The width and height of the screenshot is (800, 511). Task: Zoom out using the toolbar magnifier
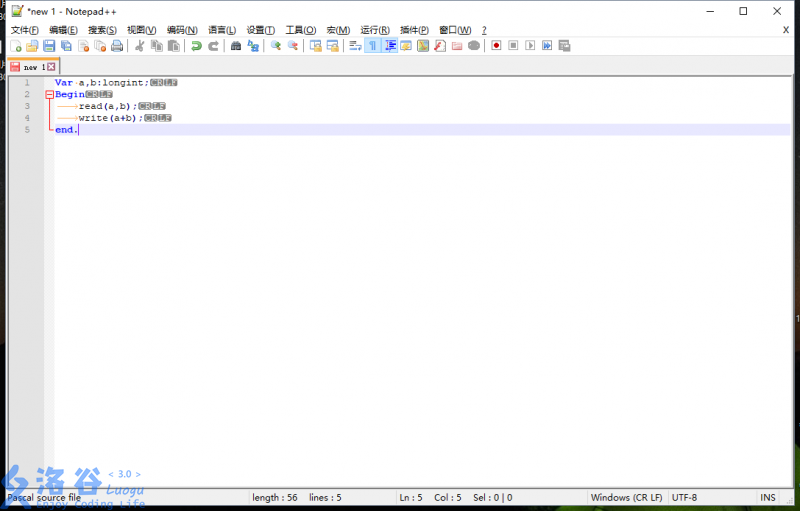293,46
